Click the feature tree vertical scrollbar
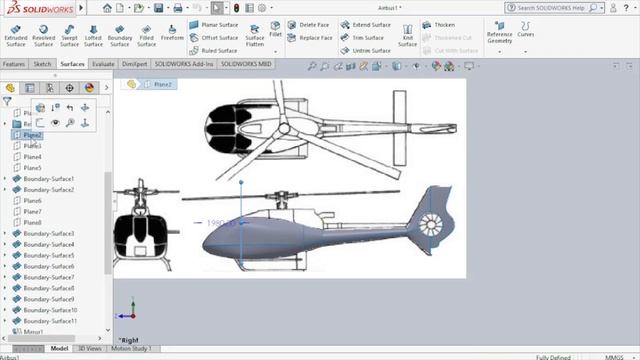This screenshot has height=360, width=640. coord(108,222)
